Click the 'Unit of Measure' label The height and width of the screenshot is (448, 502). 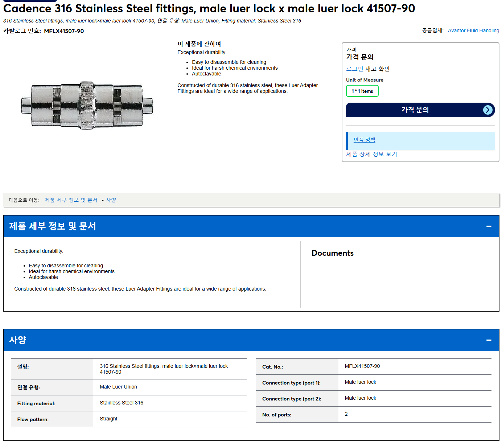(x=365, y=80)
